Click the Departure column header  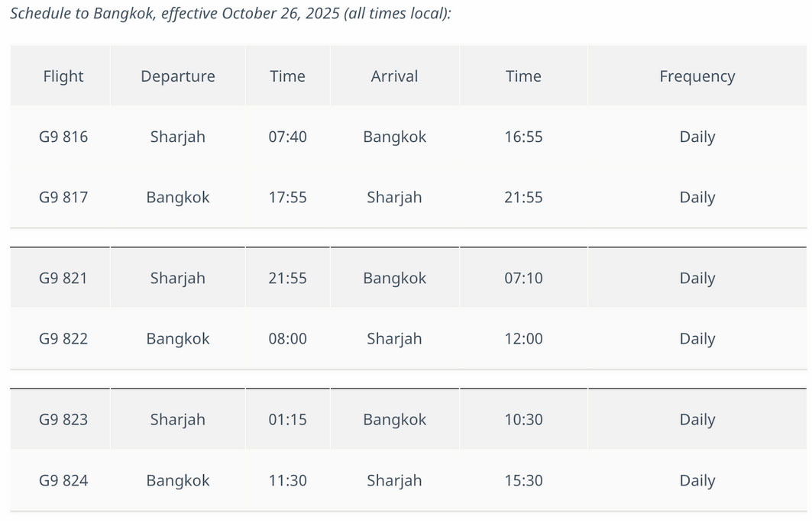(x=178, y=76)
